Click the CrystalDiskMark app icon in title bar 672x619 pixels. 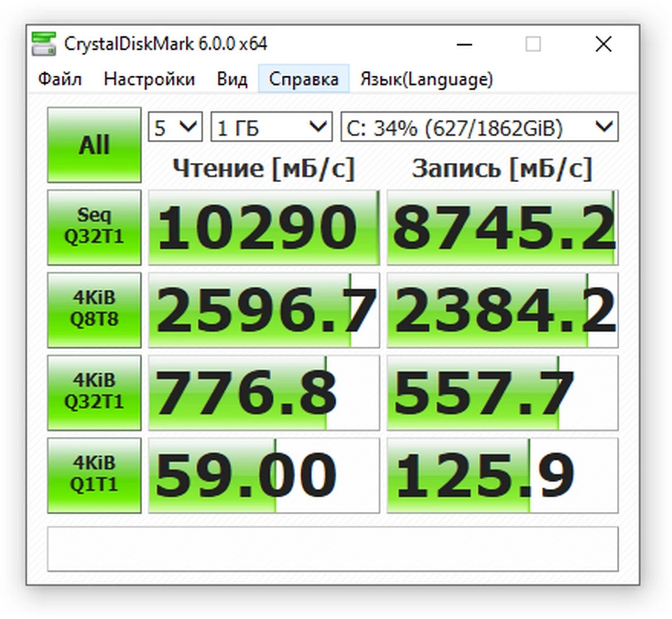(44, 44)
